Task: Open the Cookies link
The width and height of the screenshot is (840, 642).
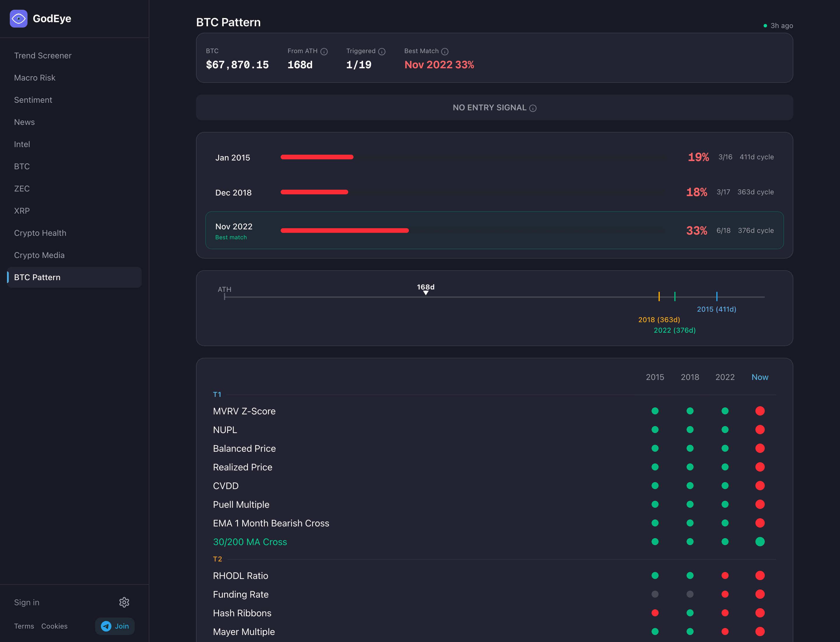Action: click(54, 626)
